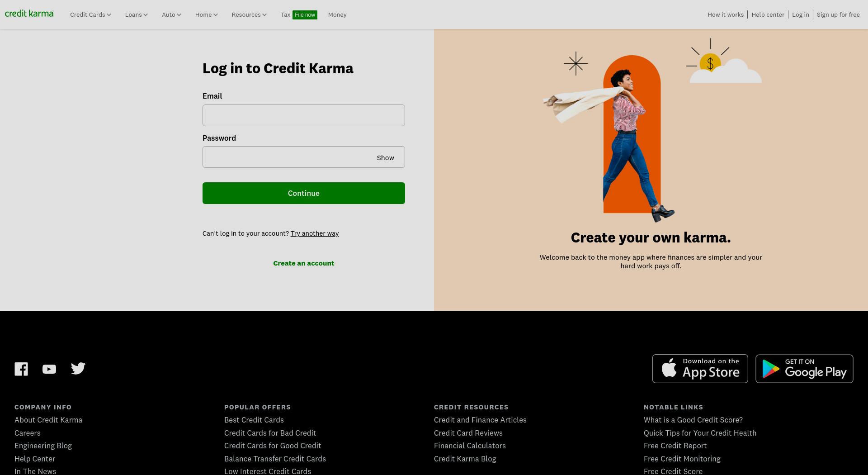Open Low Interest Credit Cards link

pyautogui.click(x=268, y=471)
